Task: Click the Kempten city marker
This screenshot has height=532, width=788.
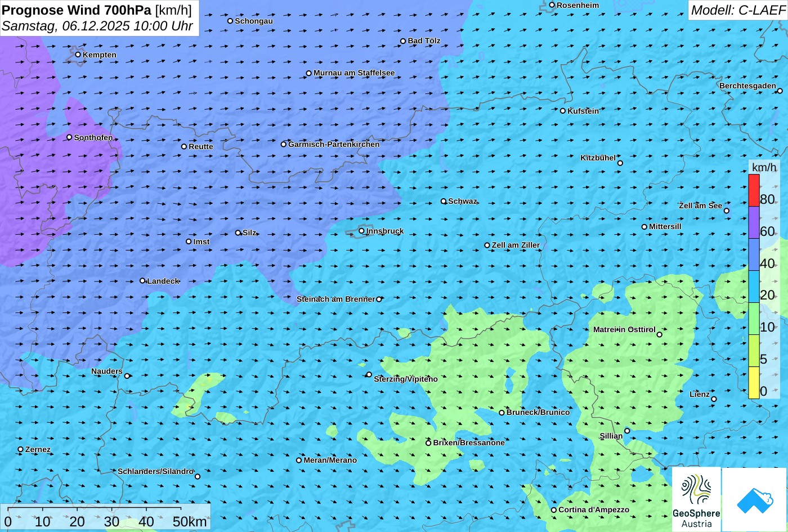Action: 78,55
